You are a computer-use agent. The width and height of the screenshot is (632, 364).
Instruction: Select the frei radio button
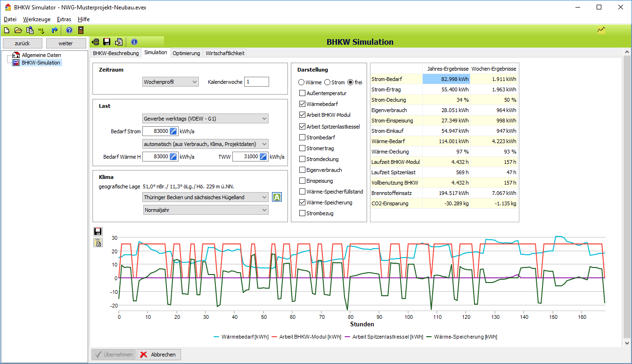coord(350,82)
